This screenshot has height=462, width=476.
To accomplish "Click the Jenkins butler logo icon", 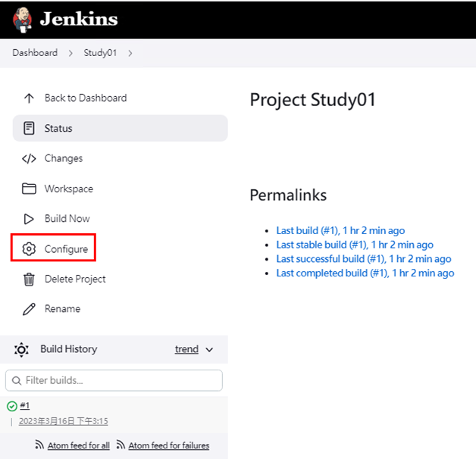I will (x=23, y=19).
